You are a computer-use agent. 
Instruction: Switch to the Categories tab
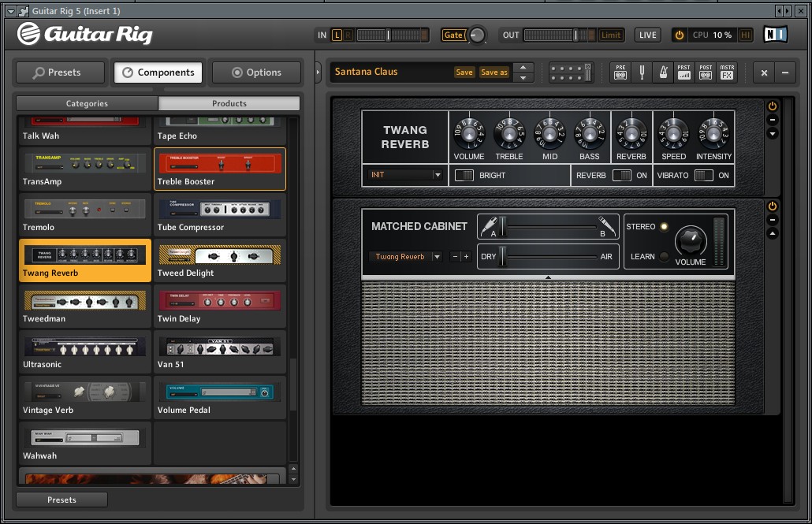click(x=87, y=103)
